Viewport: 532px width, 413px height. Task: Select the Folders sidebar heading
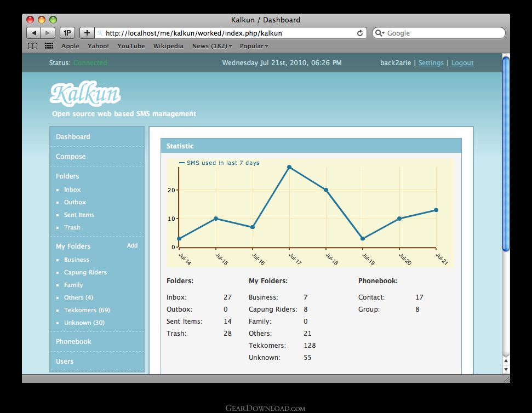tap(67, 176)
